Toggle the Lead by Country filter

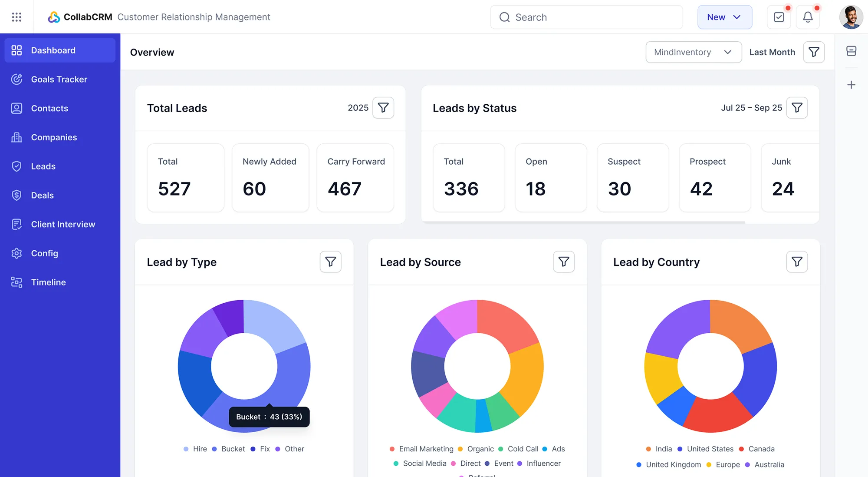(x=797, y=262)
